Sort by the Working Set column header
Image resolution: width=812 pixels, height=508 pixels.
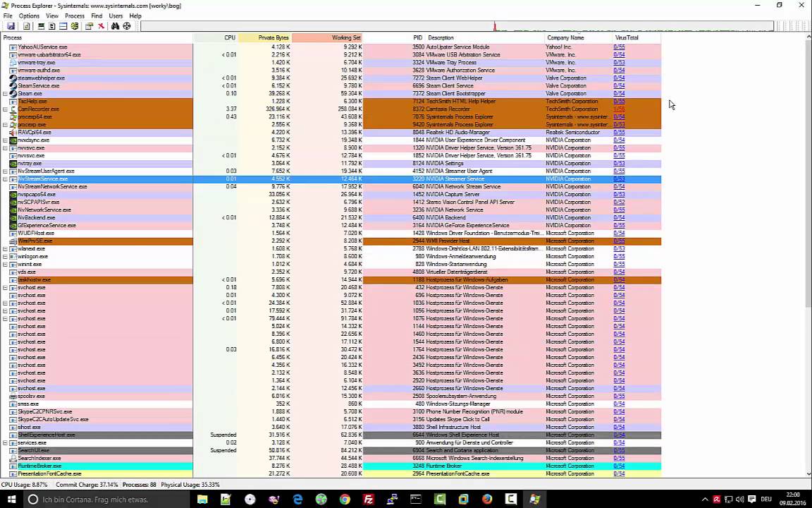pyautogui.click(x=327, y=38)
